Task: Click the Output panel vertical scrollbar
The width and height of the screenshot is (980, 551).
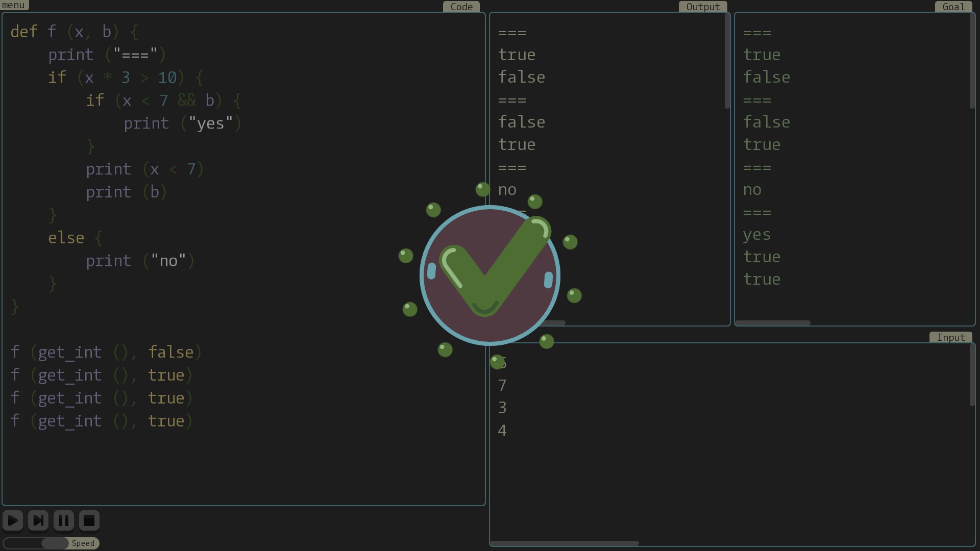Action: click(x=727, y=61)
